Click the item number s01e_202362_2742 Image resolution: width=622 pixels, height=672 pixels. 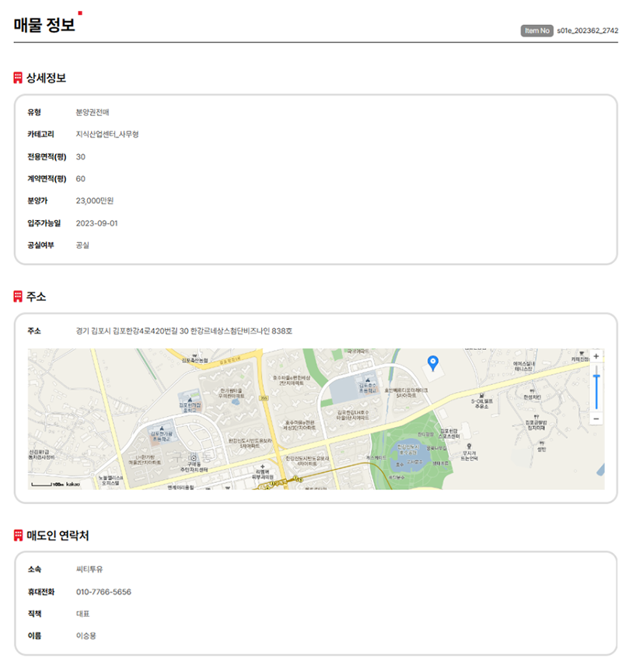(587, 30)
